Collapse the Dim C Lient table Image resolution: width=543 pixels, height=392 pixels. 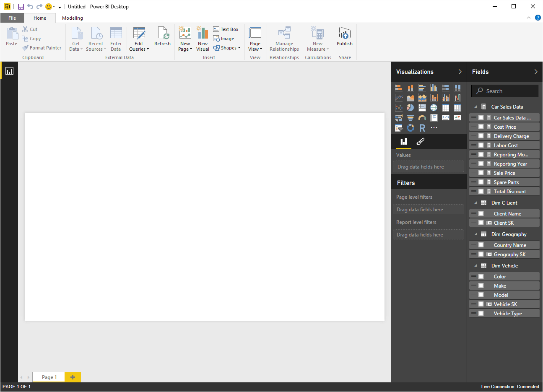pos(475,203)
